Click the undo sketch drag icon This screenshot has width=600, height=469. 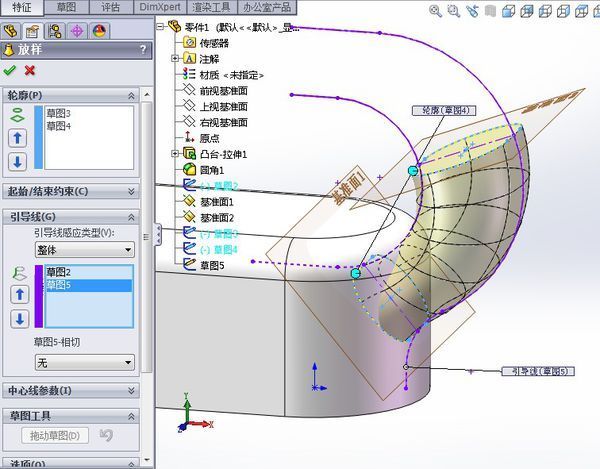(106, 435)
